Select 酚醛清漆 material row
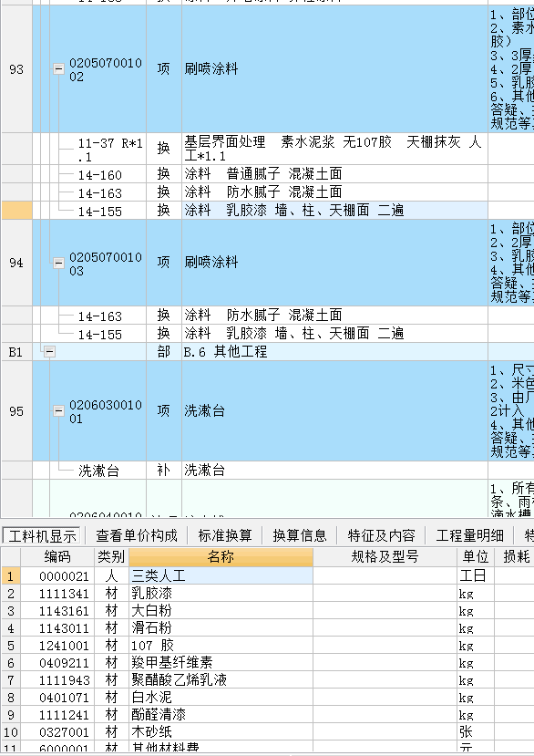534x756 pixels. (x=221, y=715)
